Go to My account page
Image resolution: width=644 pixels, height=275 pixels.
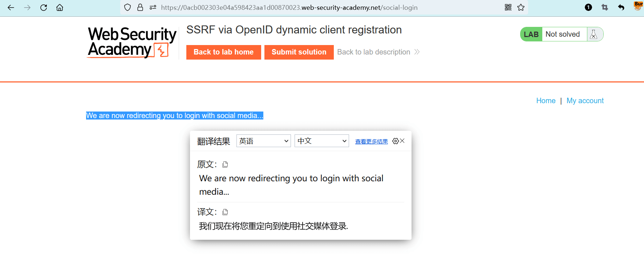pyautogui.click(x=585, y=101)
